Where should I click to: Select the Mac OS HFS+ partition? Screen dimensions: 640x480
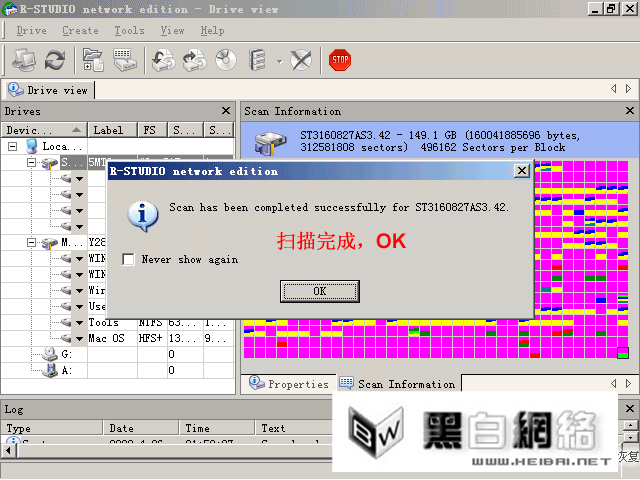[x=106, y=338]
